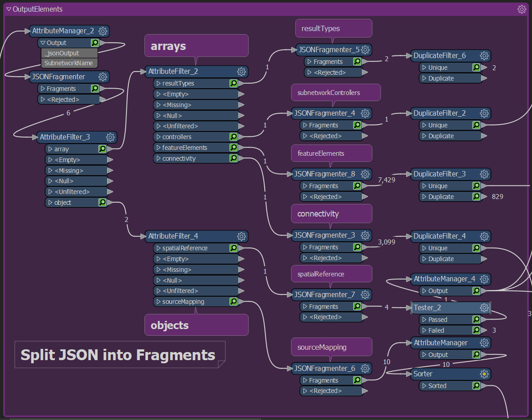Open AttributeFilter_4 settings gear
The image size is (532, 420).
pyautogui.click(x=241, y=236)
